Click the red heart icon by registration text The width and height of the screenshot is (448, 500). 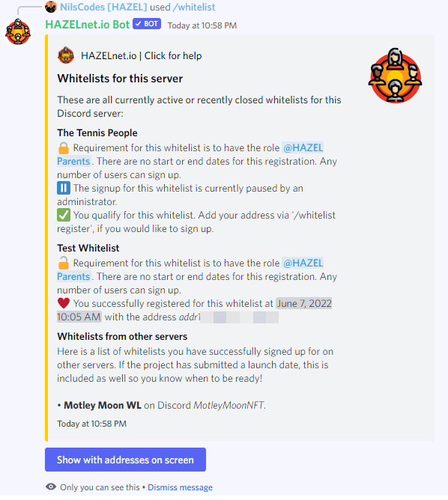point(64,303)
